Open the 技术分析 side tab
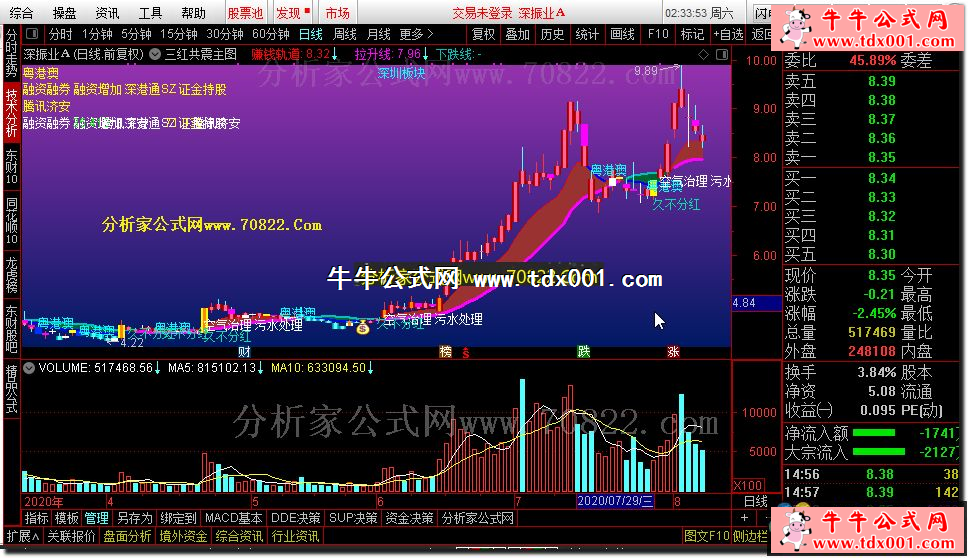Viewport: 969px width, 558px height. [12, 114]
